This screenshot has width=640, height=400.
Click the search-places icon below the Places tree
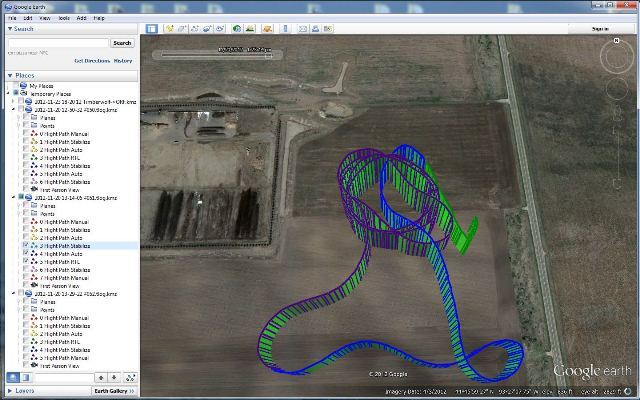point(13,378)
